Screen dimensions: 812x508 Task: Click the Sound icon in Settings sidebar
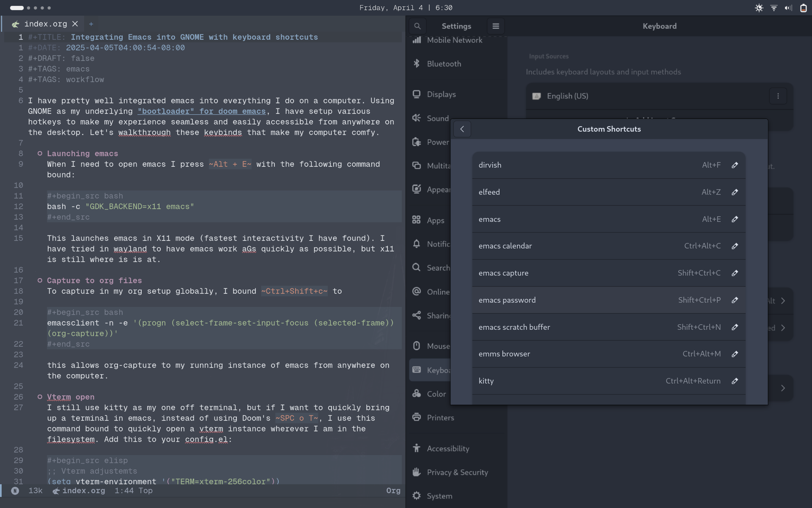417,118
